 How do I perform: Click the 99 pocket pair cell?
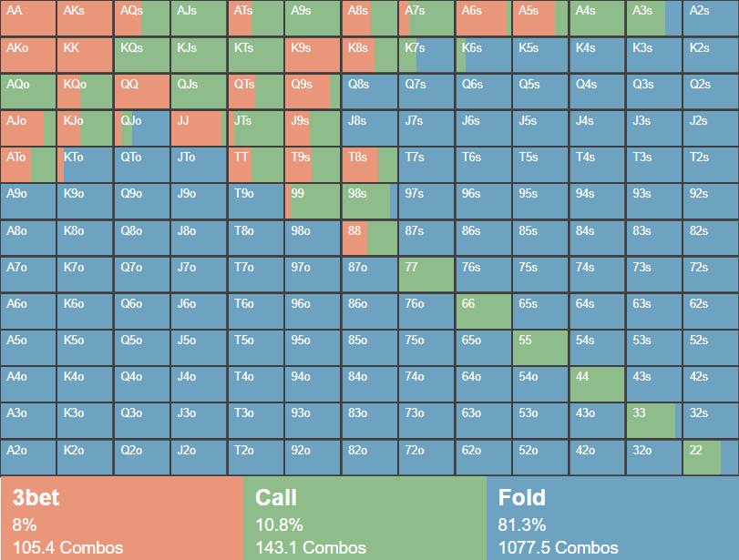[313, 201]
